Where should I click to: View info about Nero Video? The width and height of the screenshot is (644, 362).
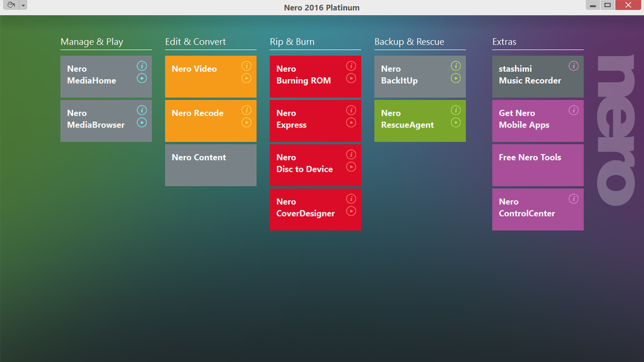(247, 65)
